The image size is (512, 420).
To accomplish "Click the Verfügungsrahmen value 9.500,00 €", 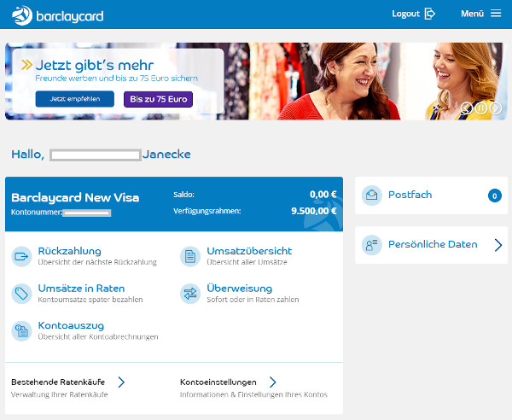I will (314, 211).
